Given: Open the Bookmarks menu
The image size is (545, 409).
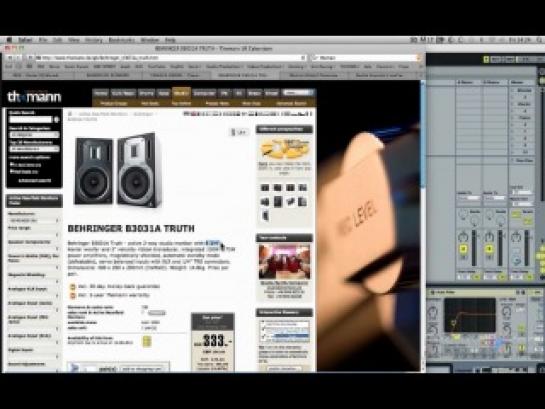Looking at the screenshot, I should pyautogui.click(x=121, y=40).
